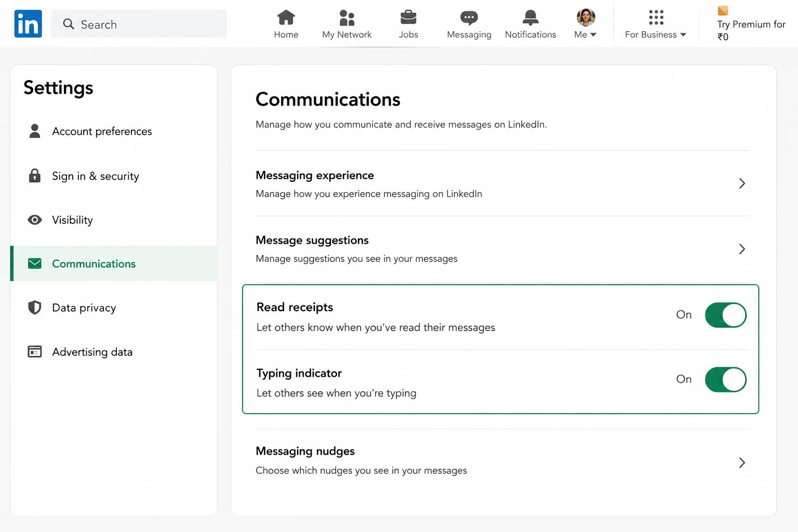This screenshot has height=532, width=798.
Task: Click "Manage how you experience messaging on LinkedIn"
Action: [x=369, y=193]
